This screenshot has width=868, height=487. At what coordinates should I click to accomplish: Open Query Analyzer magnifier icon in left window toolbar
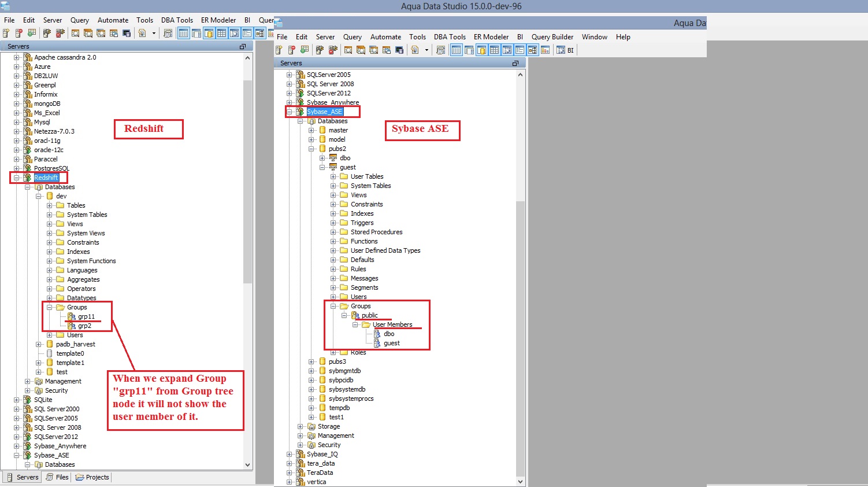coord(75,34)
